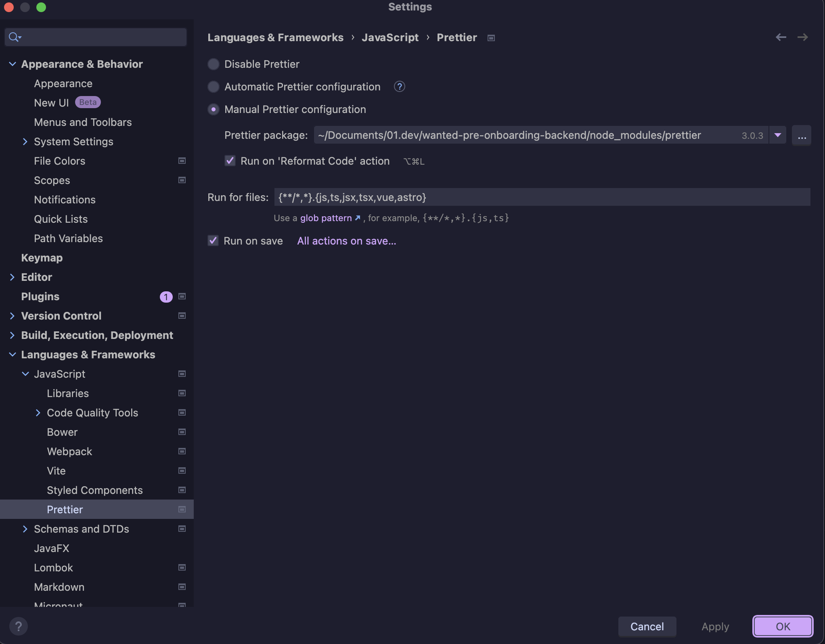Select Webpack in the JavaScript tree
The width and height of the screenshot is (825, 644).
pyautogui.click(x=69, y=452)
